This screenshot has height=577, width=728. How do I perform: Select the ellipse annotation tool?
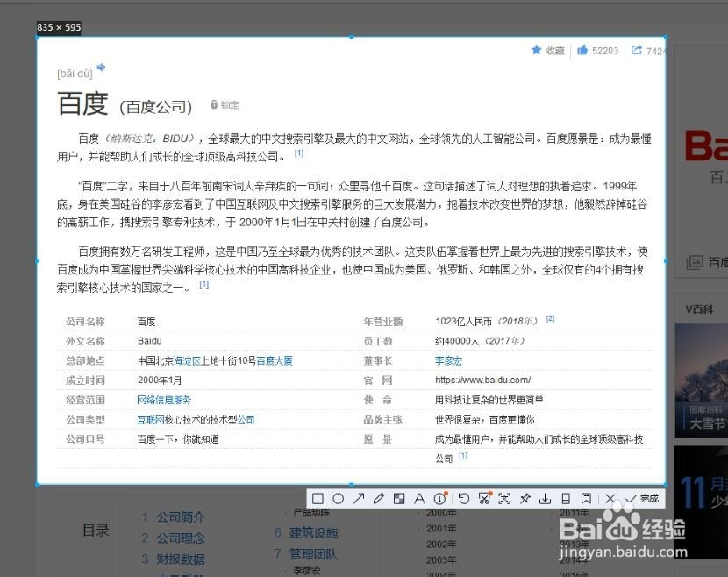(338, 499)
